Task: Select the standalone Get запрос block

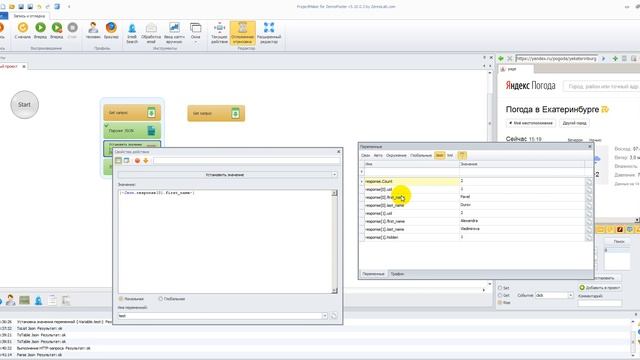Action: pyautogui.click(x=216, y=113)
